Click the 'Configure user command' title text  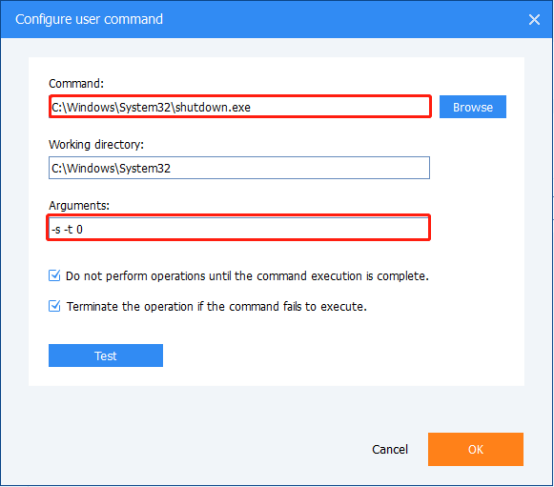(x=89, y=19)
